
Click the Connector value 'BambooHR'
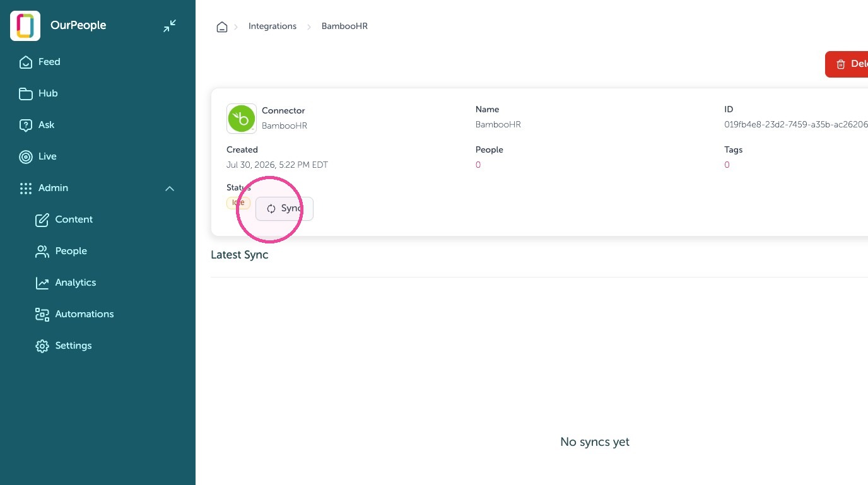(x=284, y=126)
